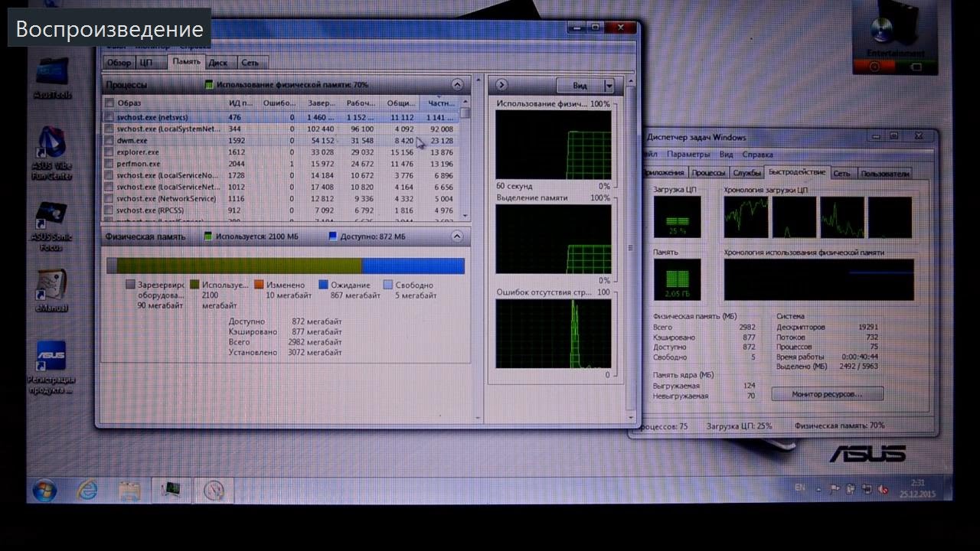The width and height of the screenshot is (980, 551).
Task: Click the Ошибок отсутствия стр... graph
Action: coord(554,334)
